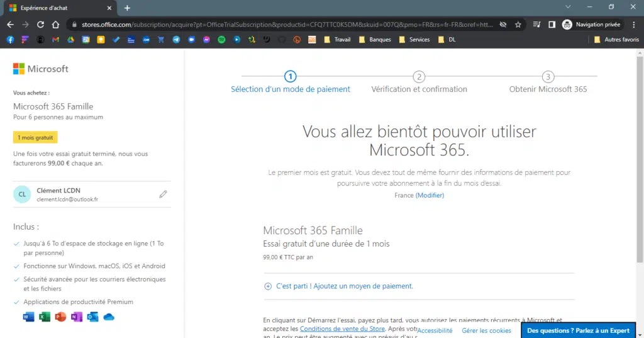
Task: Click the Modifier link next to France
Action: [x=430, y=195]
